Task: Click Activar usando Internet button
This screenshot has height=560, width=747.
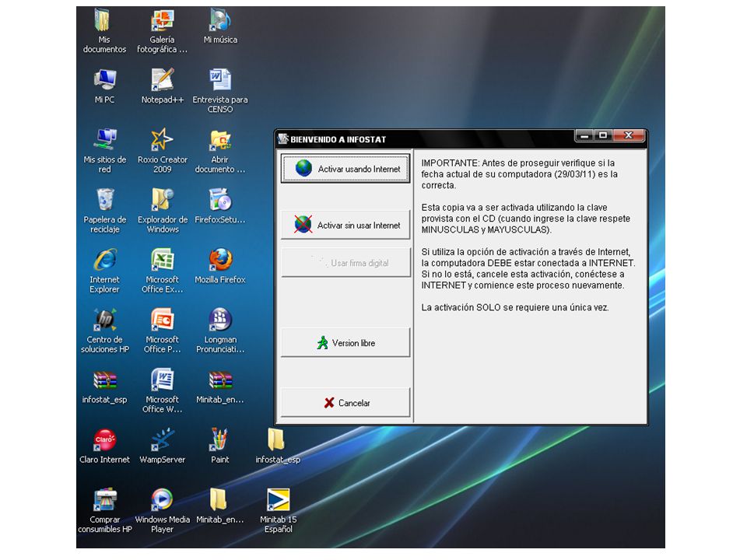Action: (345, 169)
